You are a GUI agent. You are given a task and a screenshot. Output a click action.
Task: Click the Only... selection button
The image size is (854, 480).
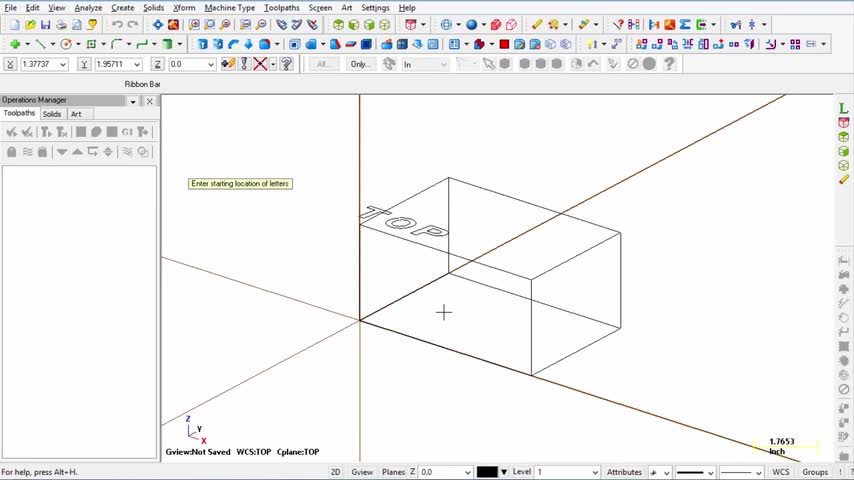360,64
